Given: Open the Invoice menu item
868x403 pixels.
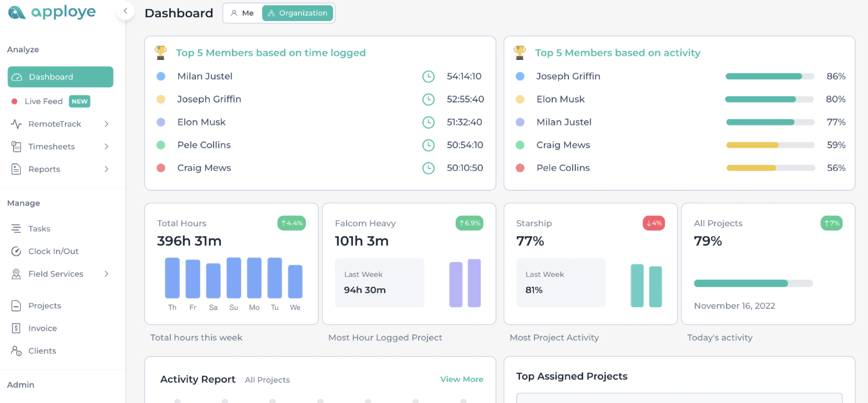Looking at the screenshot, I should (x=42, y=328).
